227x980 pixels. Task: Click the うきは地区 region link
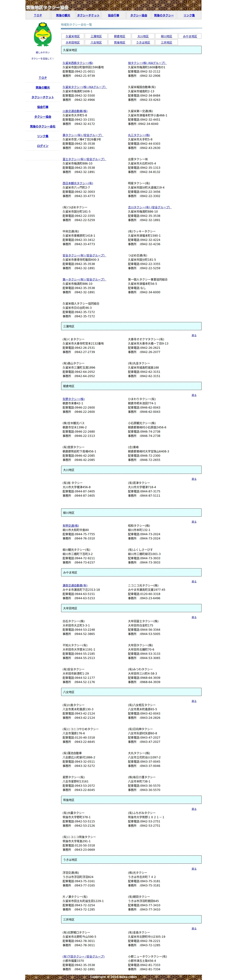(143, 42)
